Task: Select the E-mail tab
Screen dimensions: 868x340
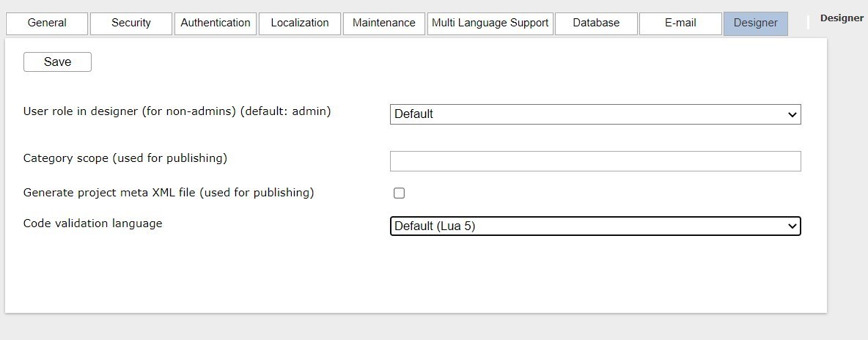Action: [x=680, y=23]
